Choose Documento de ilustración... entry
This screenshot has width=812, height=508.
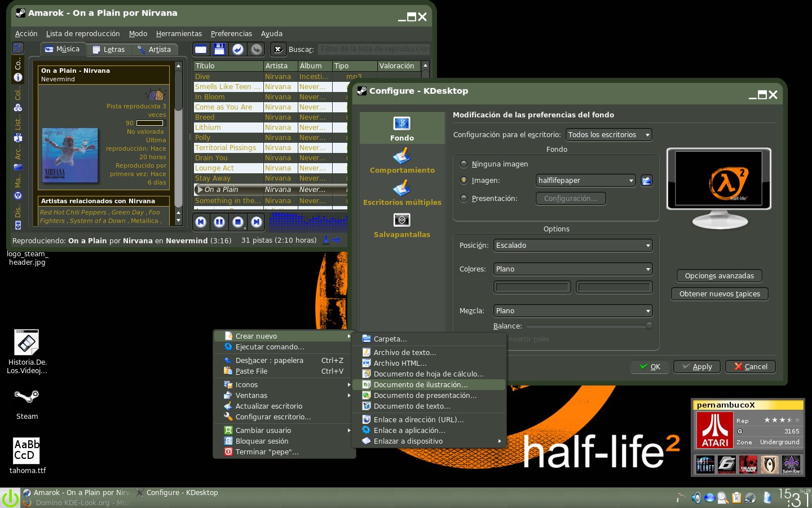[429, 385]
